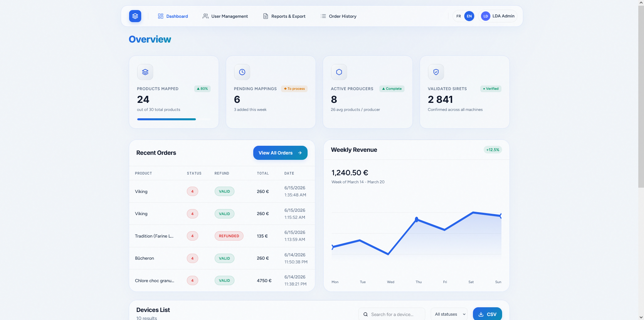Click the Verified green badge
Screen dimensions: 644x320
pyautogui.click(x=491, y=89)
